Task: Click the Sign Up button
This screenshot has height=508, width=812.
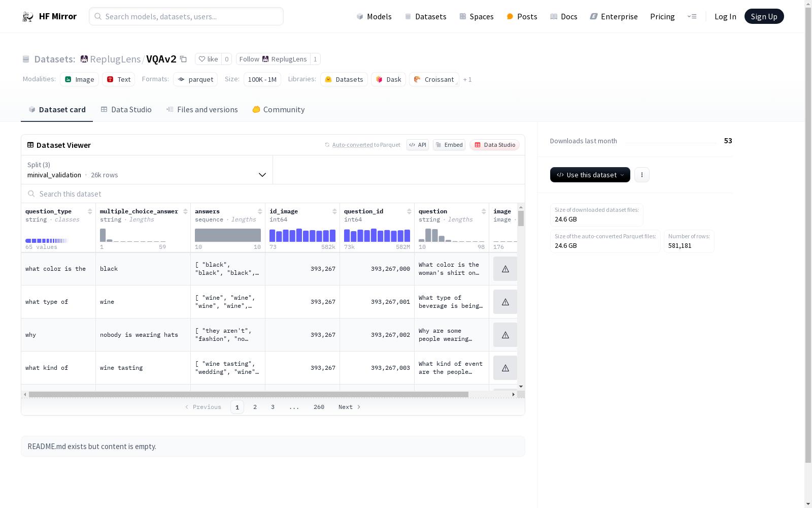Action: tap(764, 16)
